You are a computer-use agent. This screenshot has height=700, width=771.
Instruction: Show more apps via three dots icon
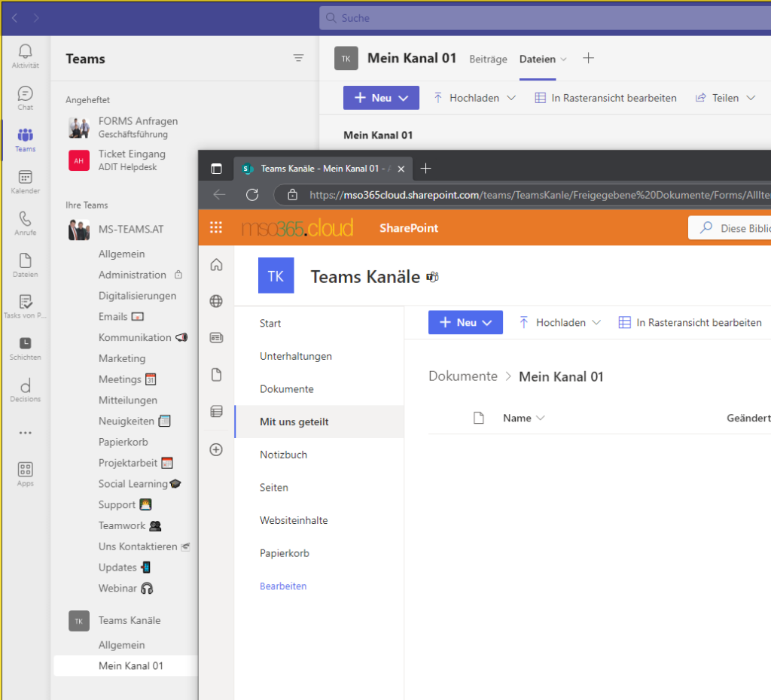pos(25,433)
